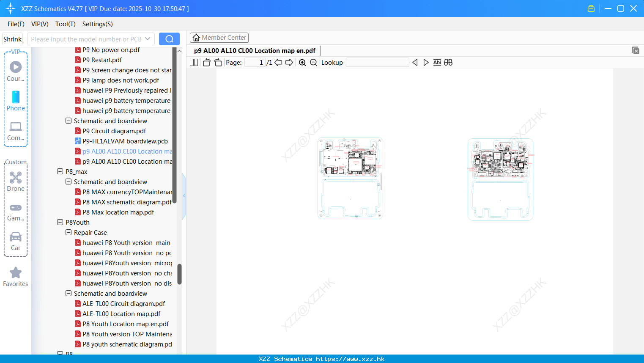
Task: Open the Tool(T) menu
Action: 66,24
